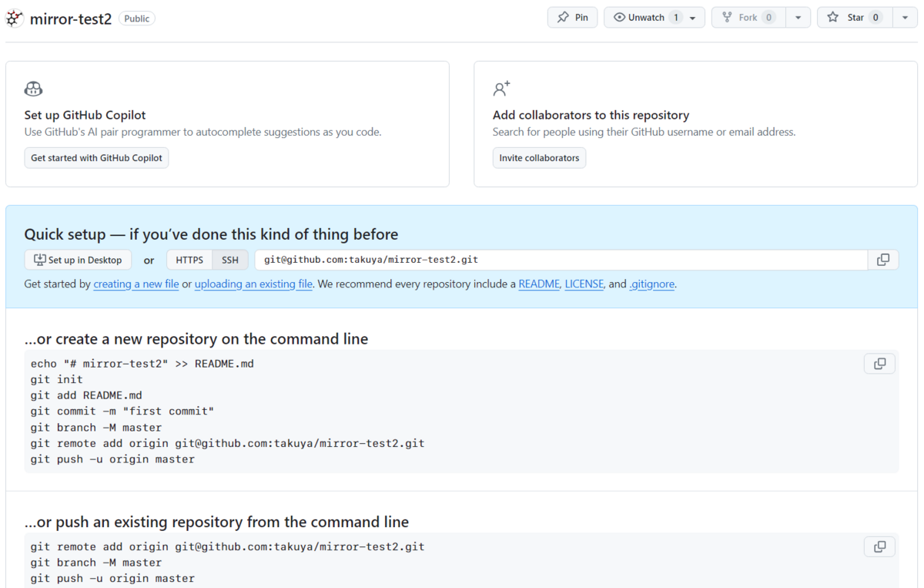924x588 pixels.
Task: Select the SSH clone URL option
Action: coord(230,260)
